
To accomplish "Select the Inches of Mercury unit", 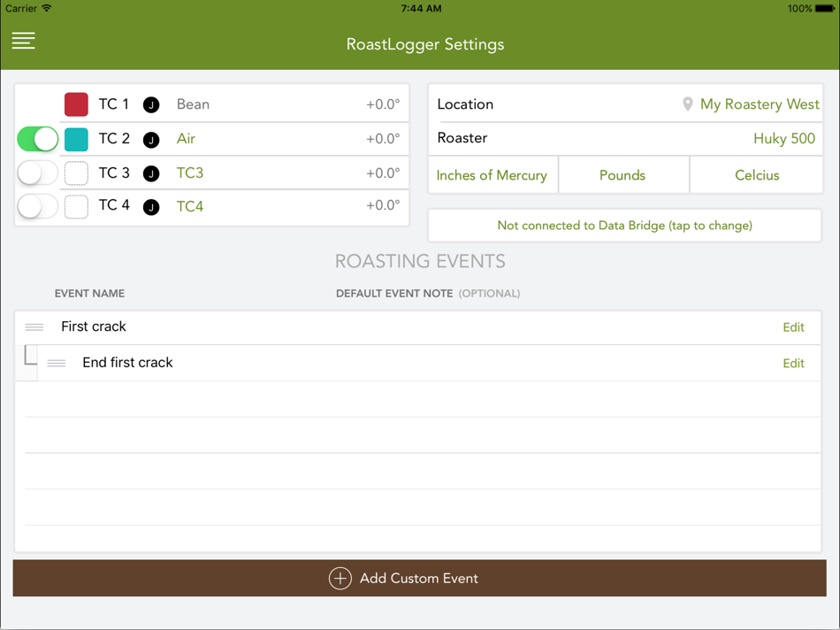I will (x=493, y=175).
